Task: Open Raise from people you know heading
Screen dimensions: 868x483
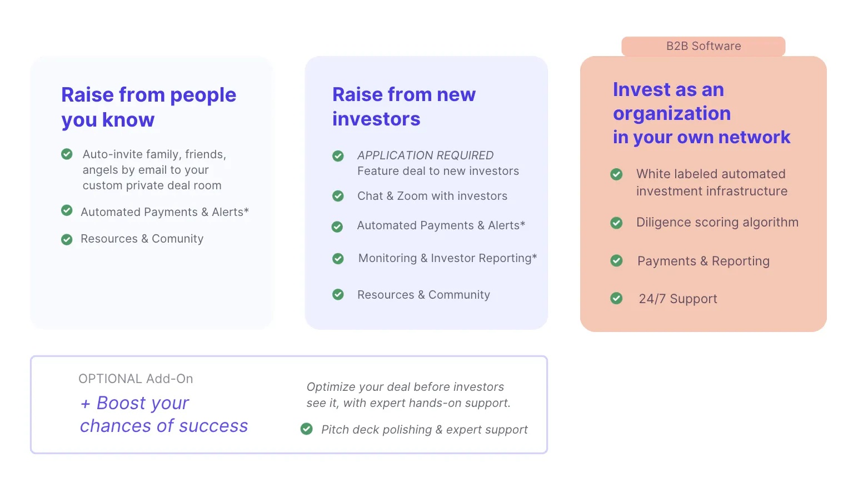Action: coord(148,107)
